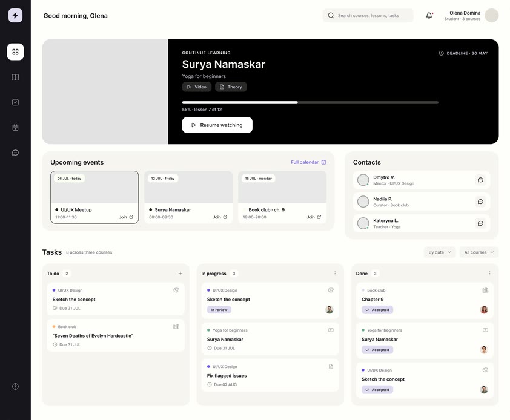Click the calendar icon beside Full calendar
This screenshot has height=420, width=510.
(x=323, y=162)
